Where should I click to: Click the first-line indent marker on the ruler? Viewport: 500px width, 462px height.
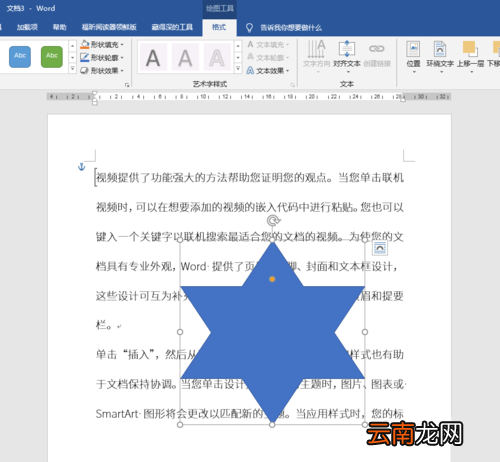pos(95,94)
